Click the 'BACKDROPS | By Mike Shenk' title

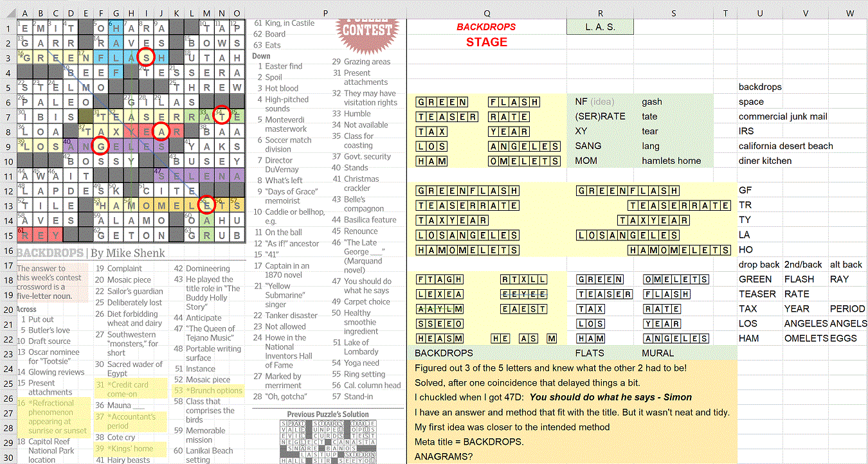(x=91, y=253)
